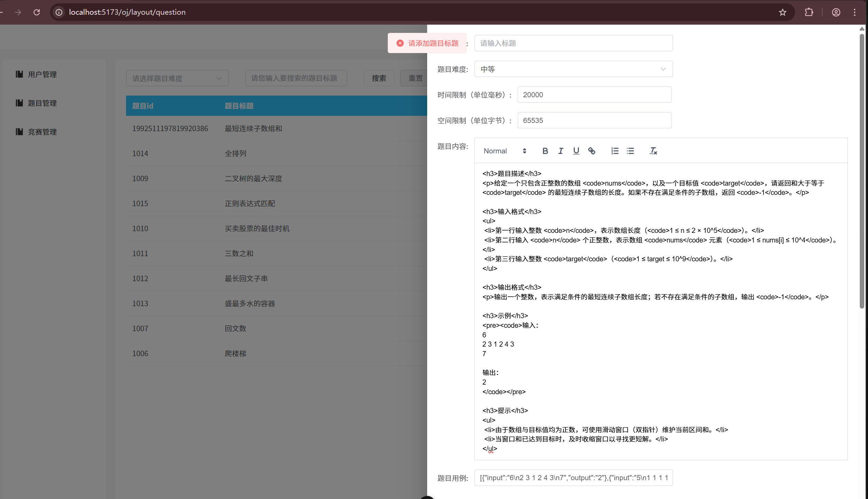Click the error icon in the 请添加题目标题 alert
The width and height of the screenshot is (868, 499).
pyautogui.click(x=400, y=43)
